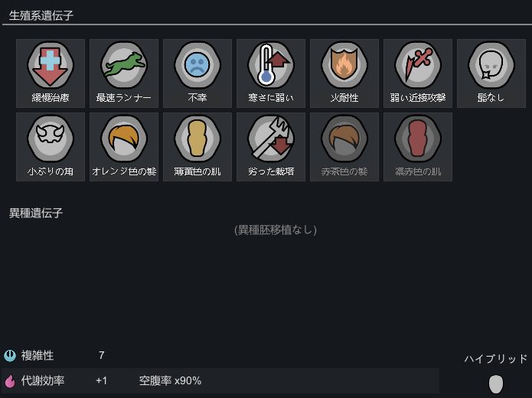
Task: Select the dimmed 濃赤色の肌 skin gene
Action: click(418, 147)
